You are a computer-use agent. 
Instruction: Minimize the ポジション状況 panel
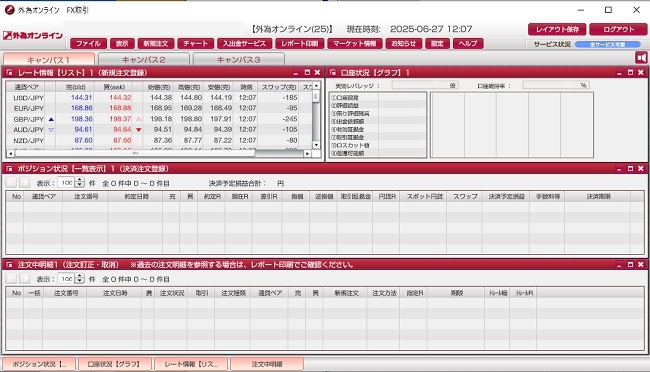pos(619,169)
